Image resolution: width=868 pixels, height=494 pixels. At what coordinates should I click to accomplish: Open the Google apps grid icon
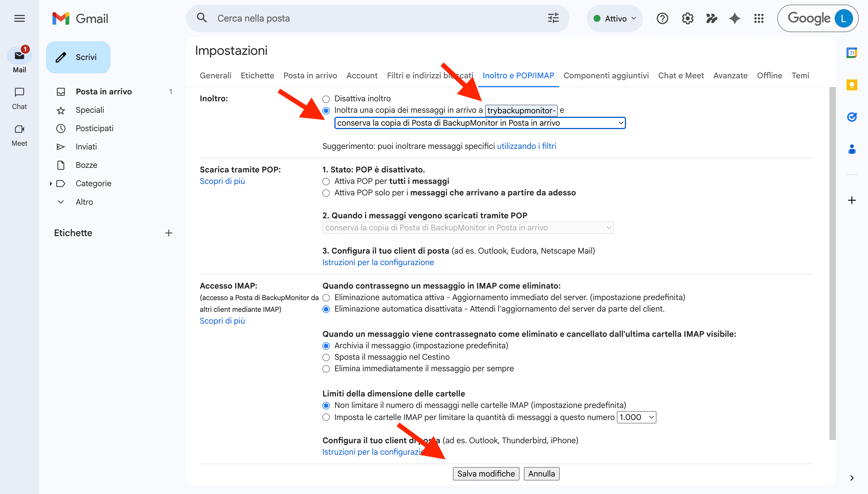coord(758,18)
